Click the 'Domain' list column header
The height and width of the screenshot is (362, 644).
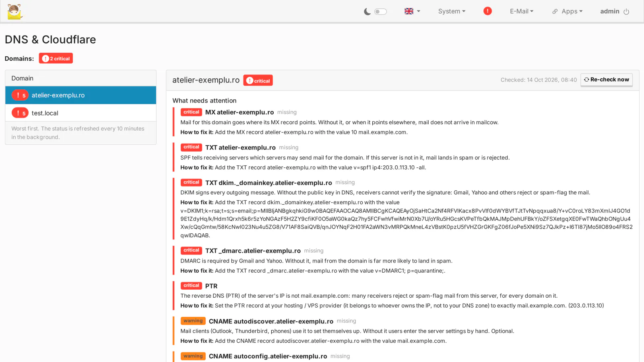click(23, 78)
